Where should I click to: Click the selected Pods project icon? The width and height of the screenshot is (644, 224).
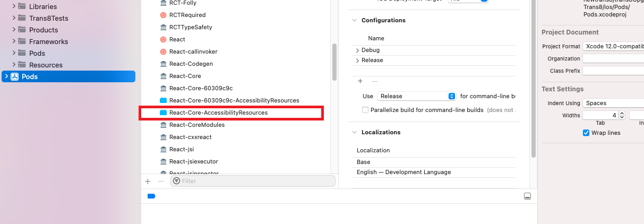coord(15,76)
